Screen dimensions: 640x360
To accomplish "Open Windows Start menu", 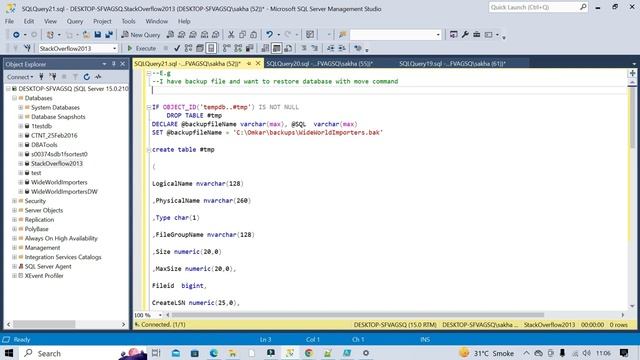I will [9, 353].
